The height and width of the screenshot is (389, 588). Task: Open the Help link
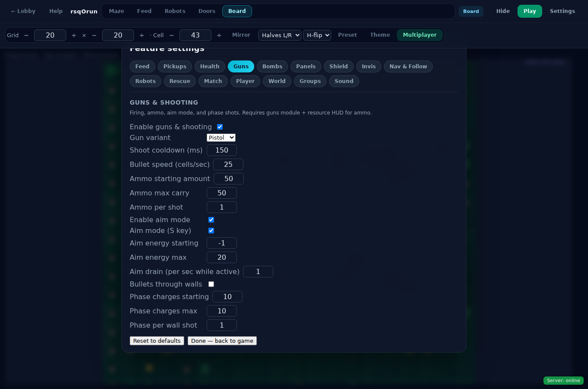(x=56, y=11)
